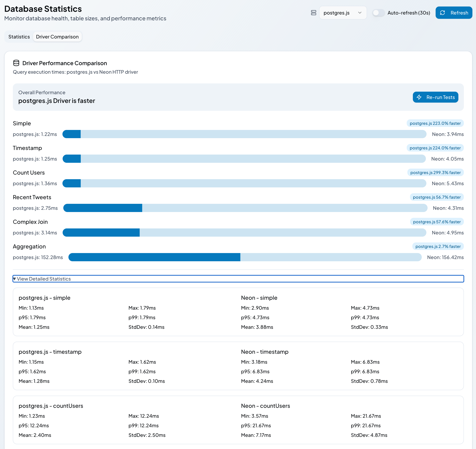Image resolution: width=476 pixels, height=449 pixels.
Task: Click the 'StdDev: 0.14ms' value
Action: point(146,327)
